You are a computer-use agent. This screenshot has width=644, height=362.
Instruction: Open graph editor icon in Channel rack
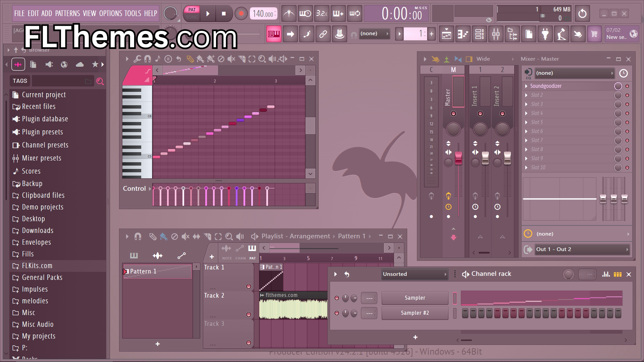[x=606, y=274]
